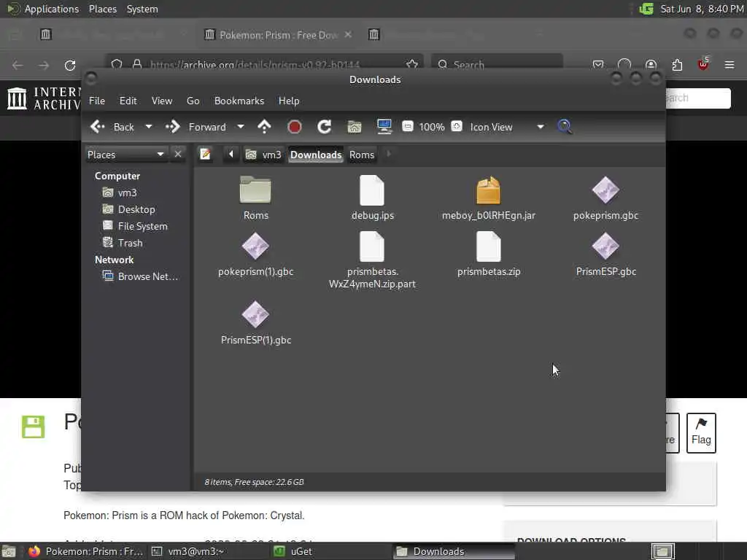Click the status bar items and free space text
Viewport: 747px width, 560px height.
[254, 482]
